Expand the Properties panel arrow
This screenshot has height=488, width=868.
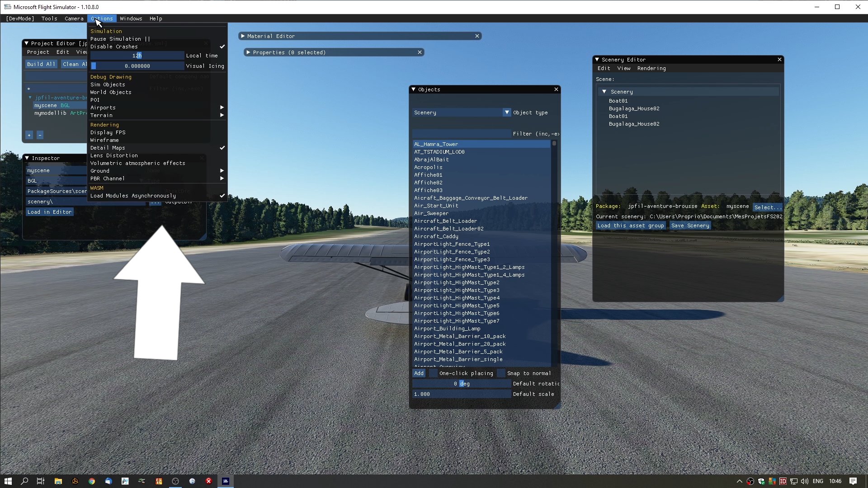click(248, 52)
